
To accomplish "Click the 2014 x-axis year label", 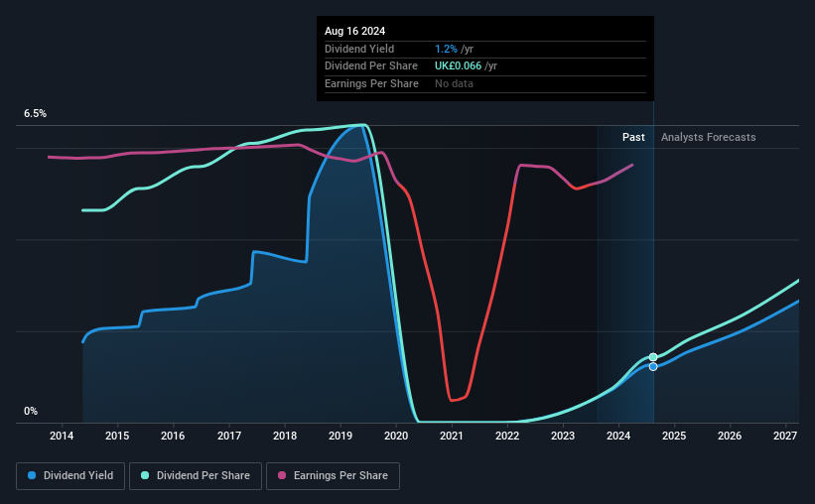I will [62, 436].
